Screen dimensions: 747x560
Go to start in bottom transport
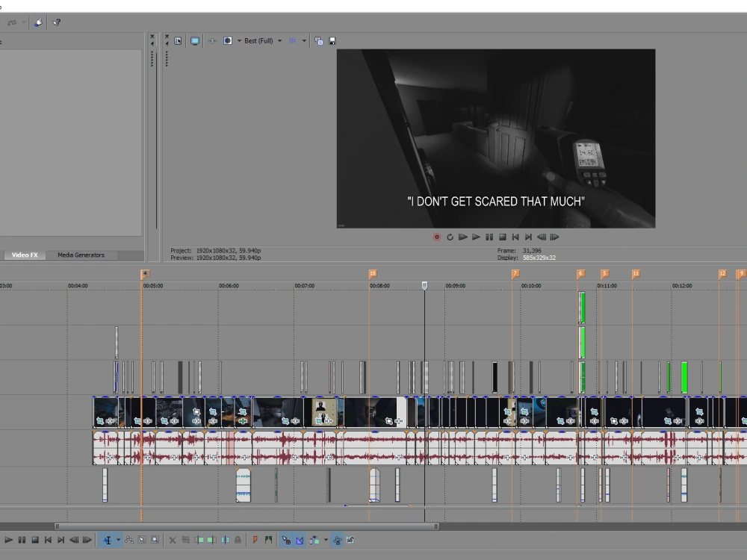point(48,540)
